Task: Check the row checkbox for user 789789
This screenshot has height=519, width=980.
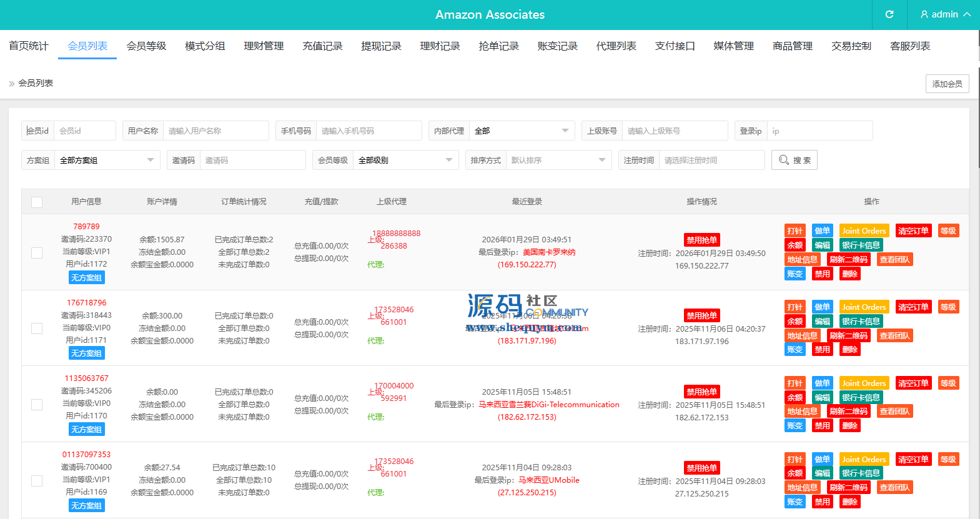Action: tap(37, 252)
